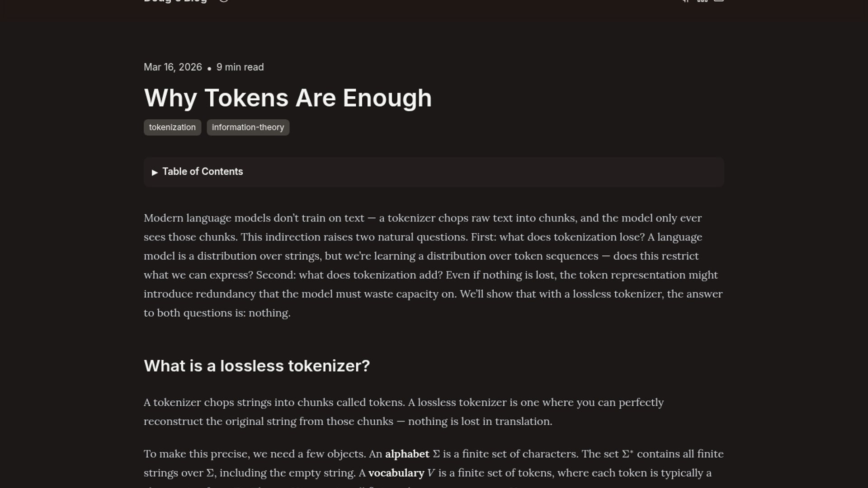Click the Table of Contents label
The image size is (868, 488).
point(203,172)
